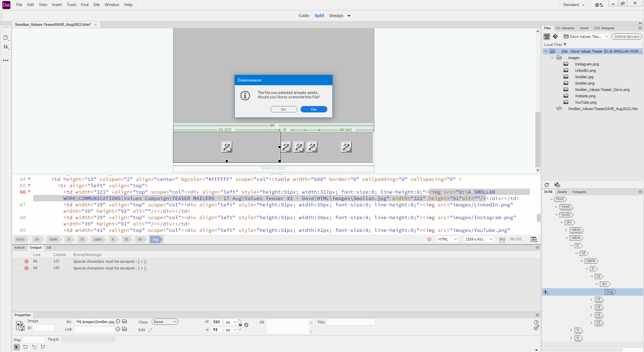Expand the head node in DOM panel
Screen dimensions: 644x352
(556, 207)
